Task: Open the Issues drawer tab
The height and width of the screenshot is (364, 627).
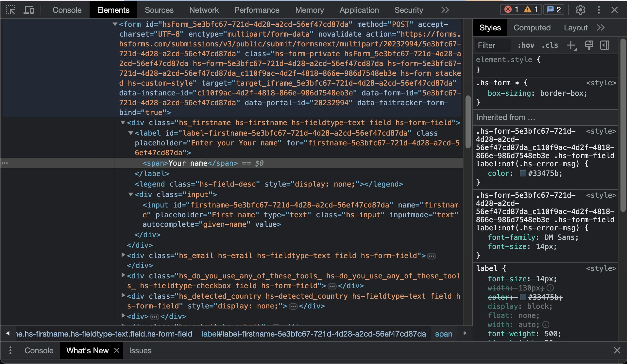Action: (x=140, y=351)
